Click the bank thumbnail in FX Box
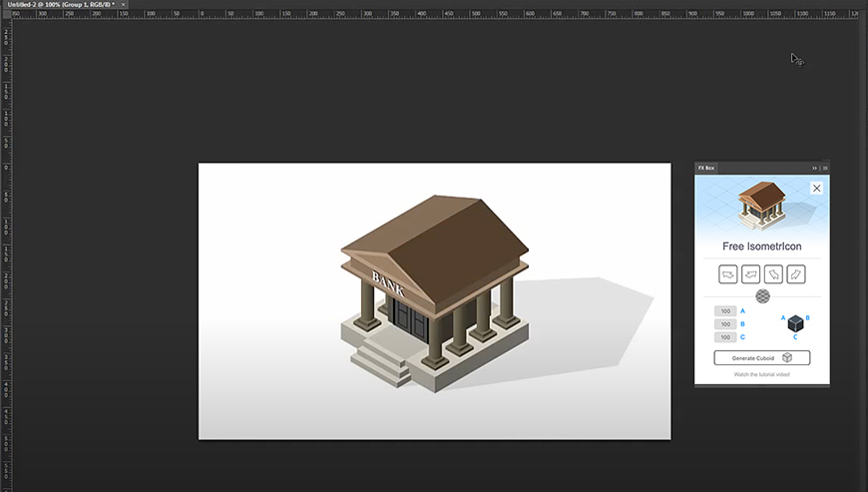The height and width of the screenshot is (492, 868). tap(761, 206)
